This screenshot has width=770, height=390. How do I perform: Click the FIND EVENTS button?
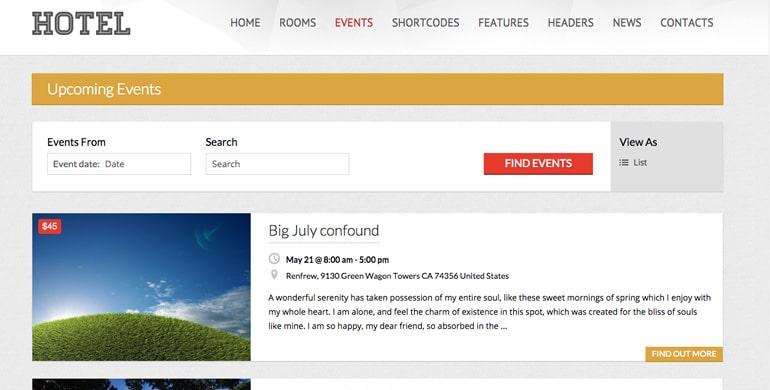[538, 164]
